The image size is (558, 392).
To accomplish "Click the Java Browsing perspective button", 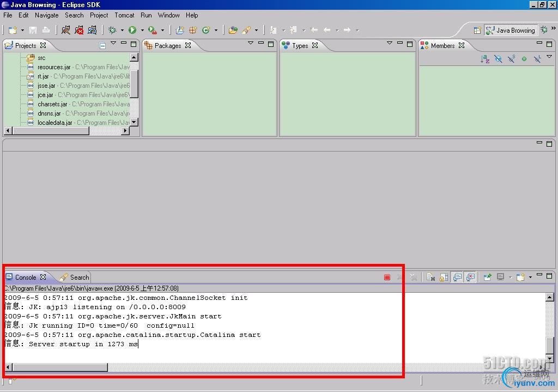I will pos(511,31).
